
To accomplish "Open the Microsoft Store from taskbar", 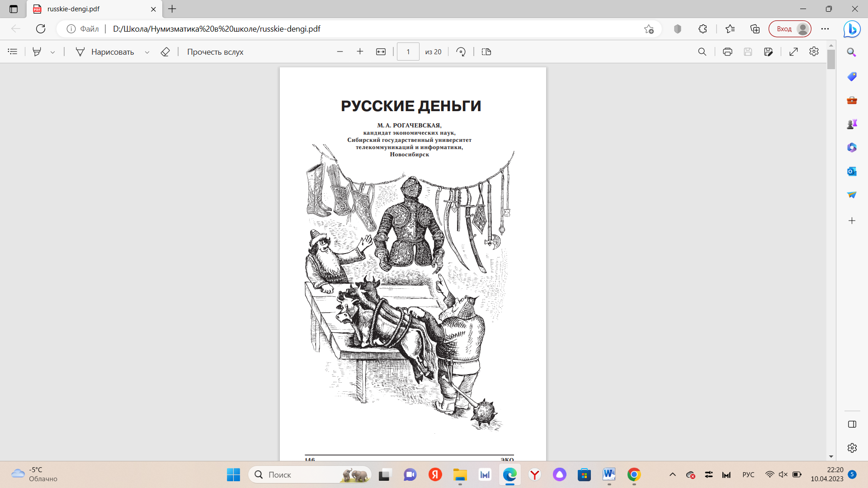I will tap(584, 474).
